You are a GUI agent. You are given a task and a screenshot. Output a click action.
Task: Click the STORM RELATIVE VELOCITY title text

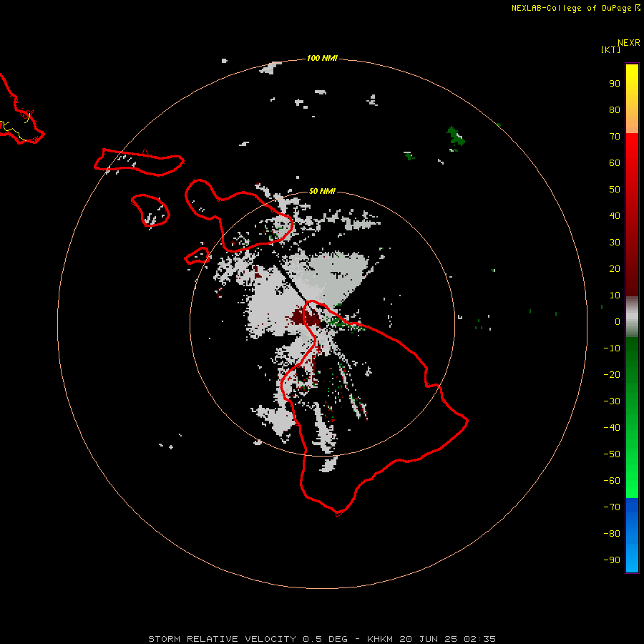tap(223, 639)
